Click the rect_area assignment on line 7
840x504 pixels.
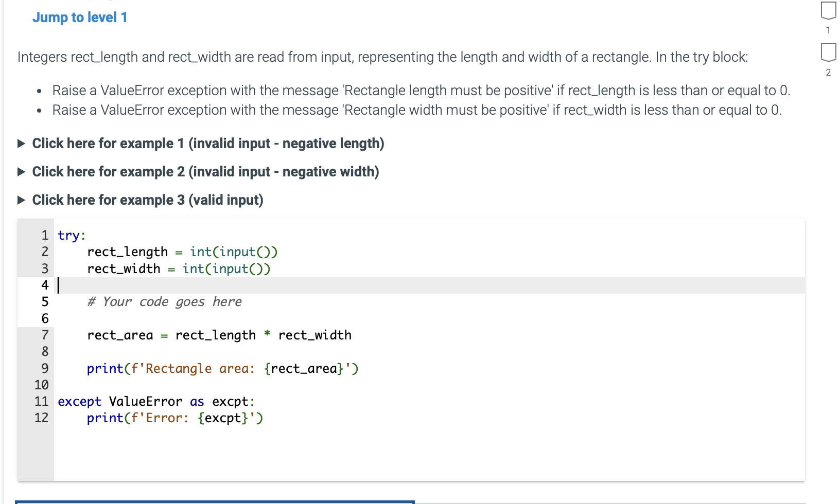point(219,335)
